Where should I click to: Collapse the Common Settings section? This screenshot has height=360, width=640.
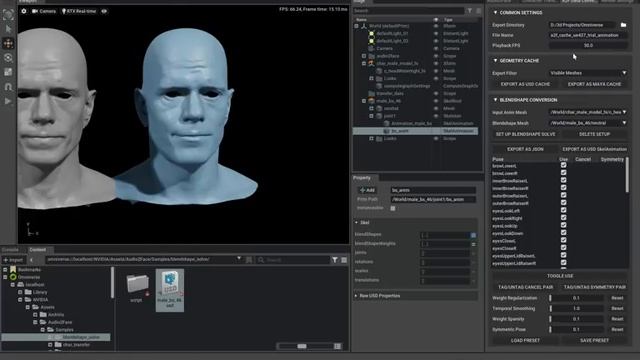click(x=496, y=13)
